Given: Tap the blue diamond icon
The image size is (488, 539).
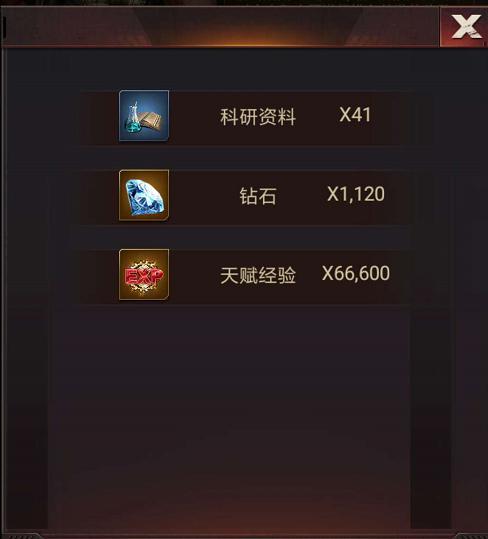Looking at the screenshot, I should coord(144,195).
